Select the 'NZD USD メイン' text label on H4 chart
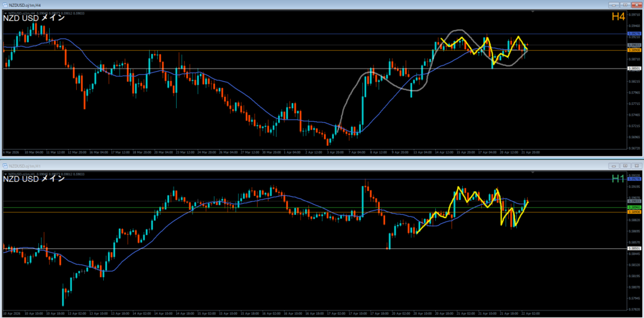The image size is (644, 318). click(34, 18)
